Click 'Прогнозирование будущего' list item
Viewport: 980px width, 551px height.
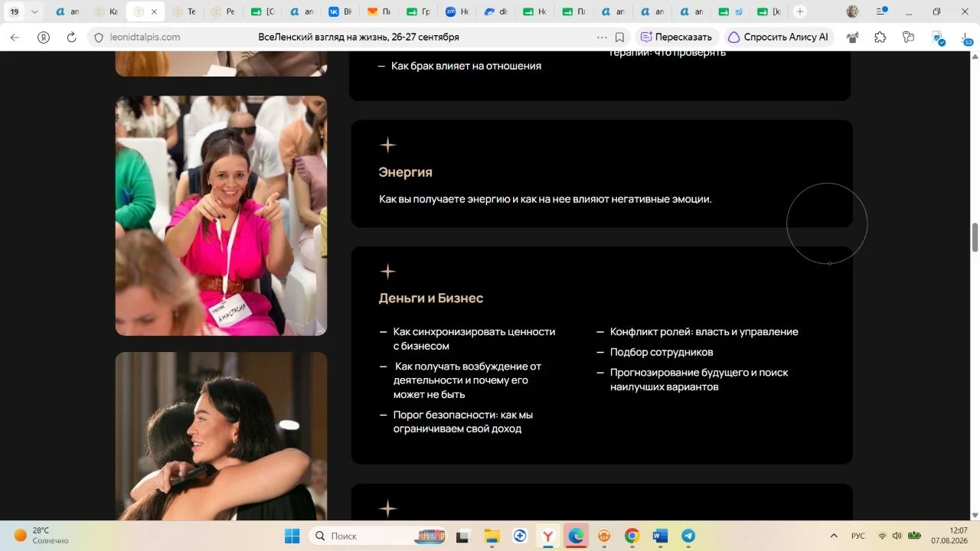[699, 380]
